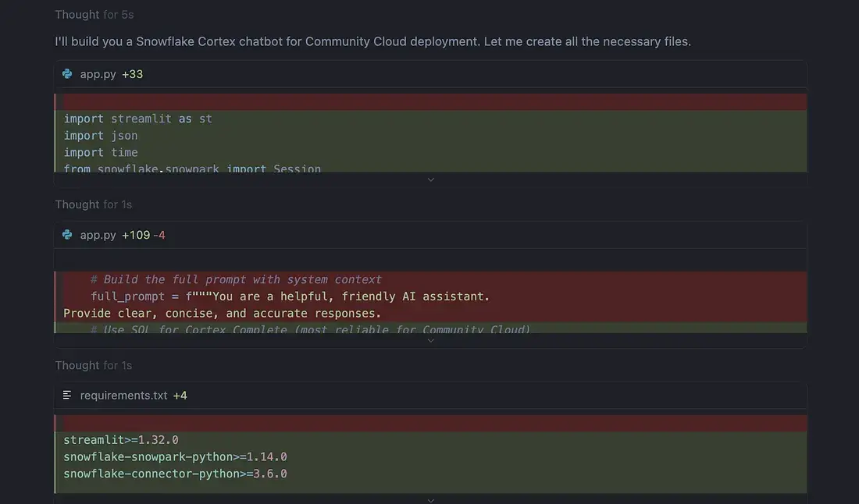Click the +4 count next to requirements.txt
This screenshot has width=859, height=504.
(x=180, y=396)
